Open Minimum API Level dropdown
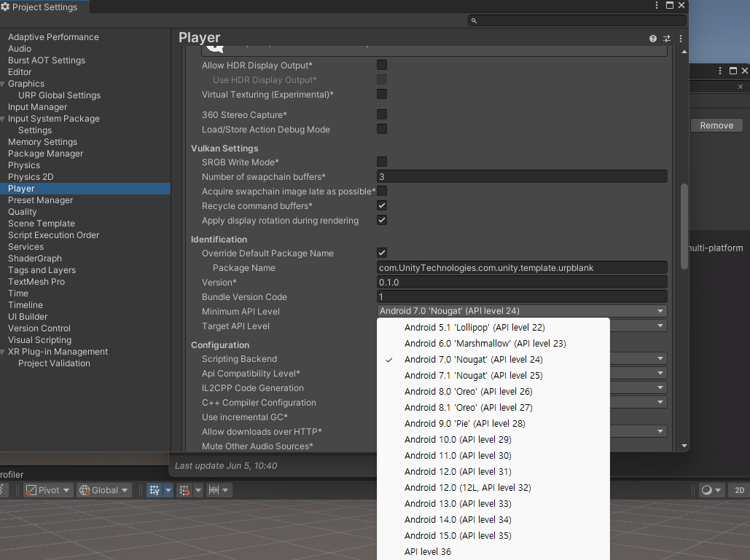This screenshot has width=750, height=560. pyautogui.click(x=522, y=311)
